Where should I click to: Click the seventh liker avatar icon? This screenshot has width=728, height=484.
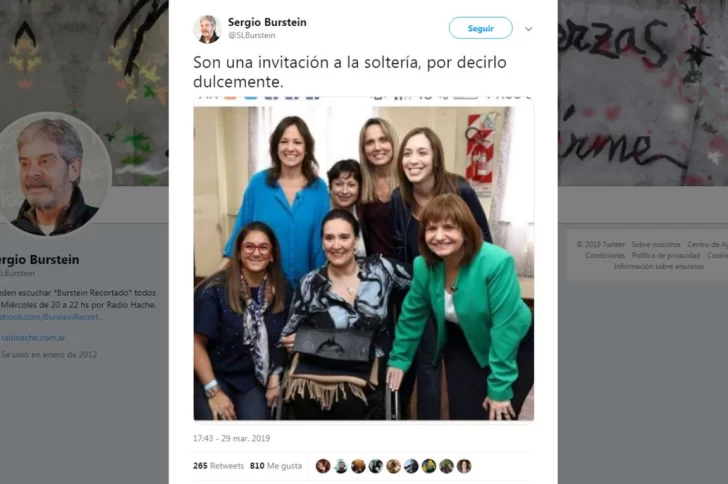(x=429, y=466)
